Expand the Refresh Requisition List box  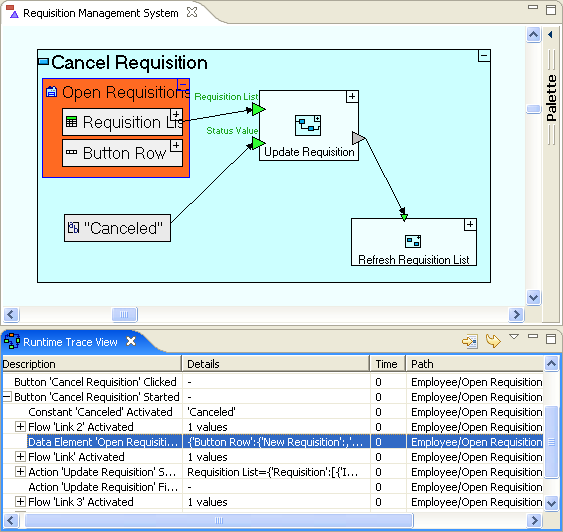[x=470, y=225]
